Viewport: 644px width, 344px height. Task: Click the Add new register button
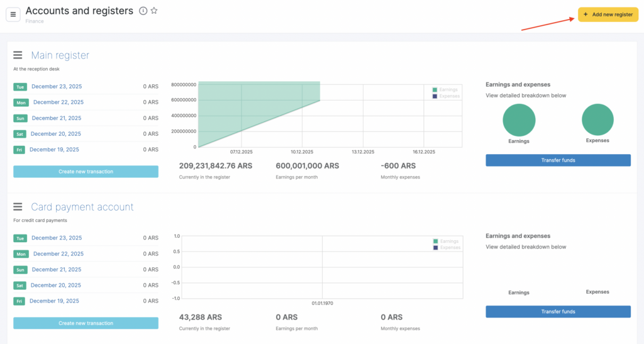click(x=608, y=14)
